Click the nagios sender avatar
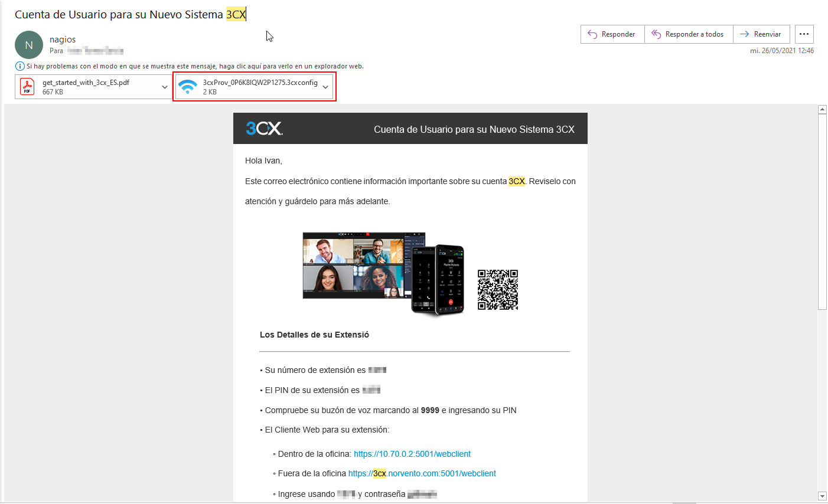Screen dimensions: 828x504 click(x=29, y=45)
